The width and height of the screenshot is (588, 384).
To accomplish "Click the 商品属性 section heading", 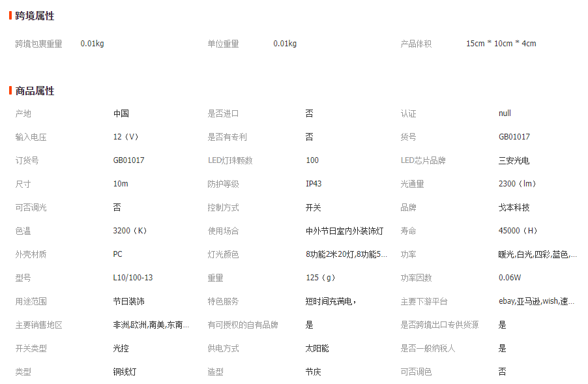I will pos(35,91).
